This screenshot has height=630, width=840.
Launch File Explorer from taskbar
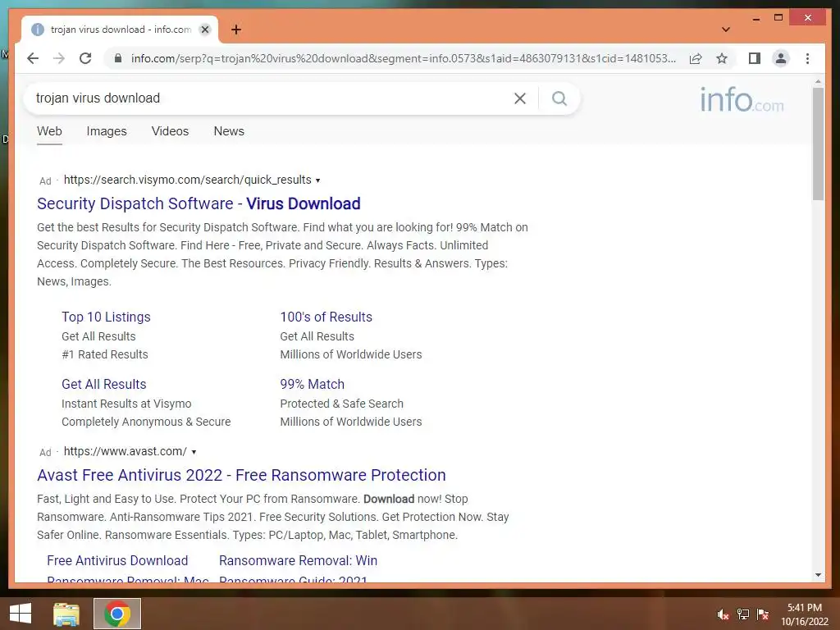pos(66,614)
